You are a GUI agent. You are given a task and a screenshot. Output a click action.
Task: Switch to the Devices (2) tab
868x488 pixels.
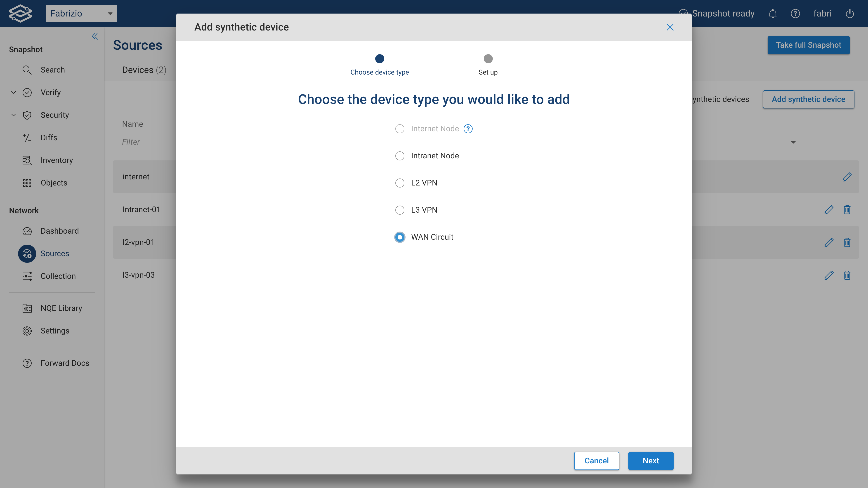click(144, 70)
